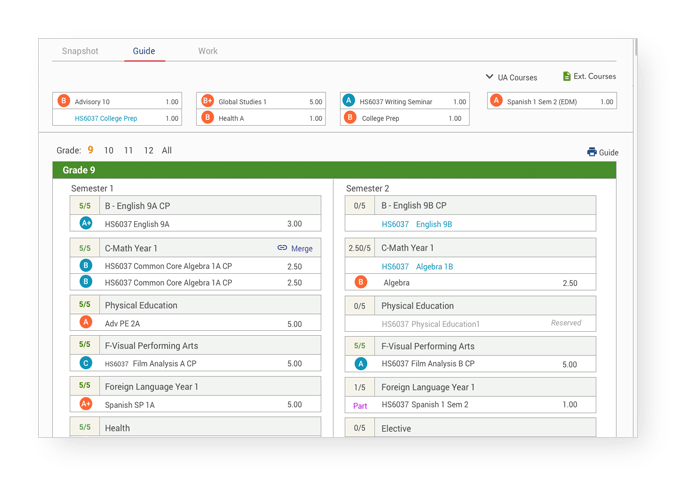The height and width of the screenshot is (500, 700).
Task: Switch to the Work tab
Action: pyautogui.click(x=208, y=51)
